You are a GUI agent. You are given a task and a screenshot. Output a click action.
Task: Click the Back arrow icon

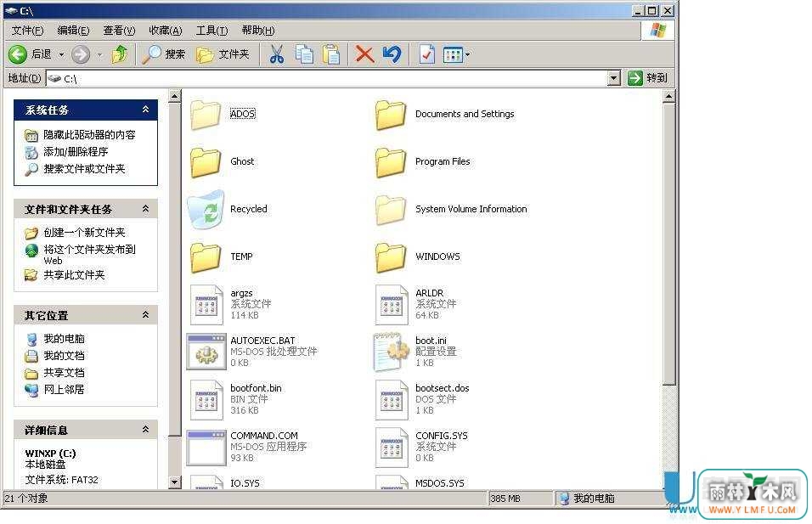click(x=18, y=54)
